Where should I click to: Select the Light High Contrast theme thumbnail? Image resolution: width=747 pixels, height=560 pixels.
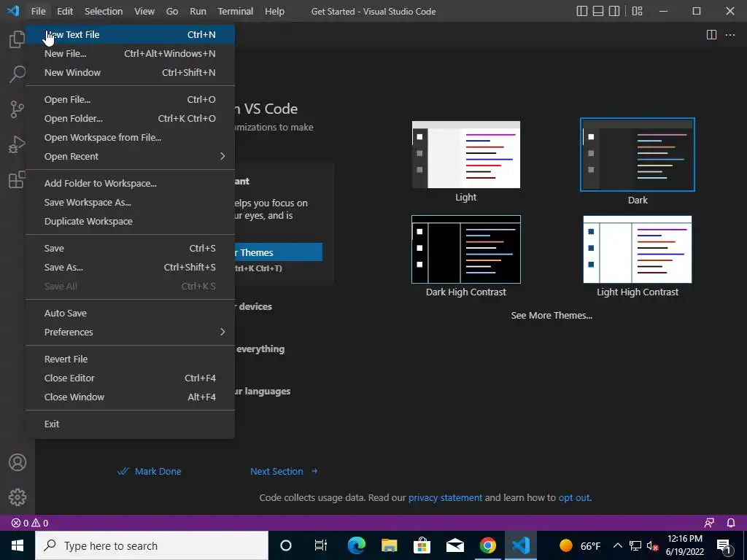pyautogui.click(x=638, y=249)
